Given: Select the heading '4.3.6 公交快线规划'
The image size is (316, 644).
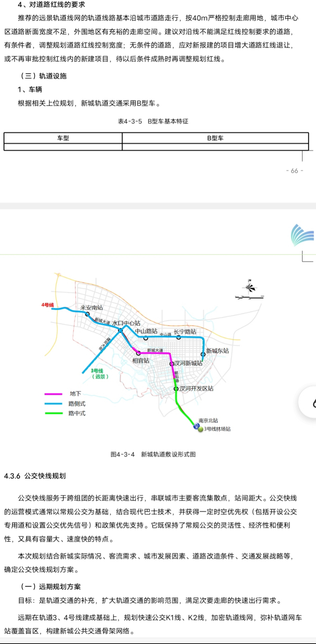Looking at the screenshot, I should tap(35, 476).
